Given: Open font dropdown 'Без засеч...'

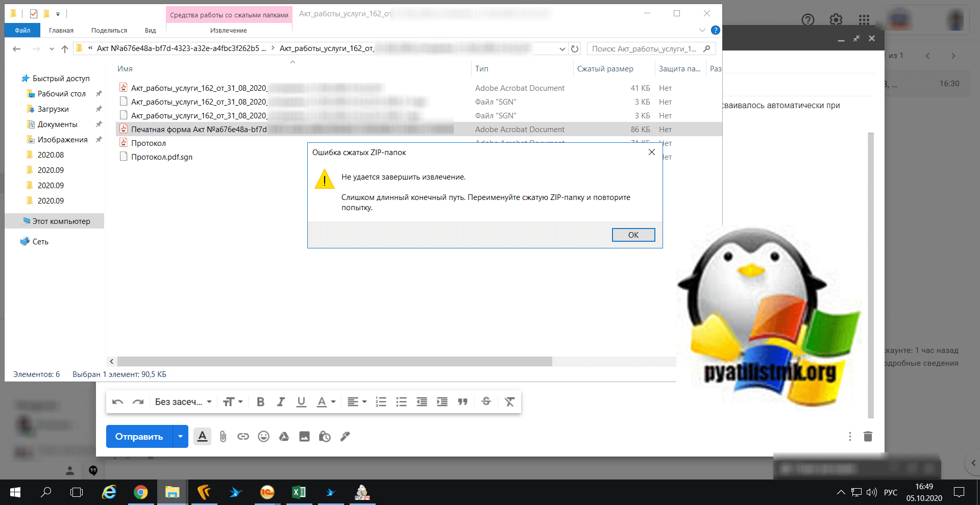Looking at the screenshot, I should pos(183,402).
